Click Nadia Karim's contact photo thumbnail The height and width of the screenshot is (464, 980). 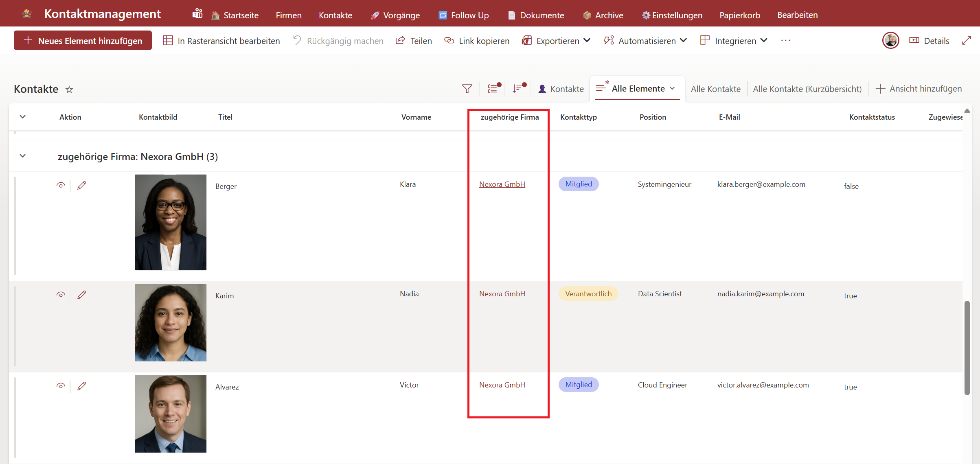171,322
